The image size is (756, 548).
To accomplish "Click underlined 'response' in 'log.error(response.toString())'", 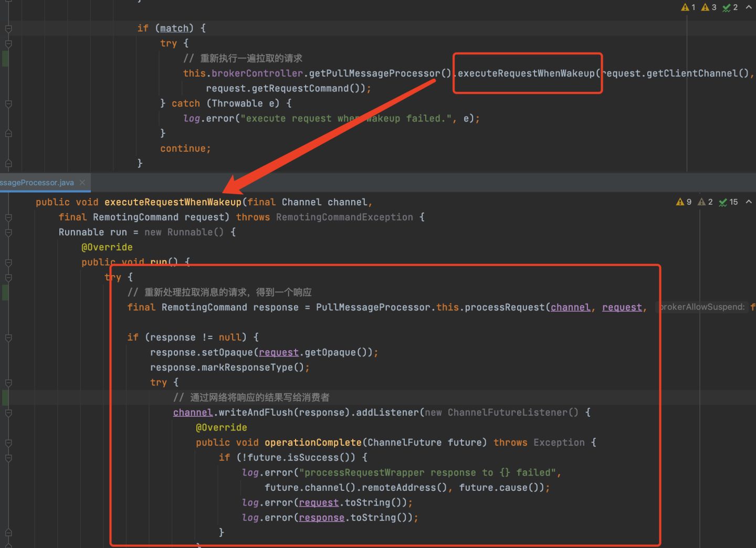I will 322,518.
